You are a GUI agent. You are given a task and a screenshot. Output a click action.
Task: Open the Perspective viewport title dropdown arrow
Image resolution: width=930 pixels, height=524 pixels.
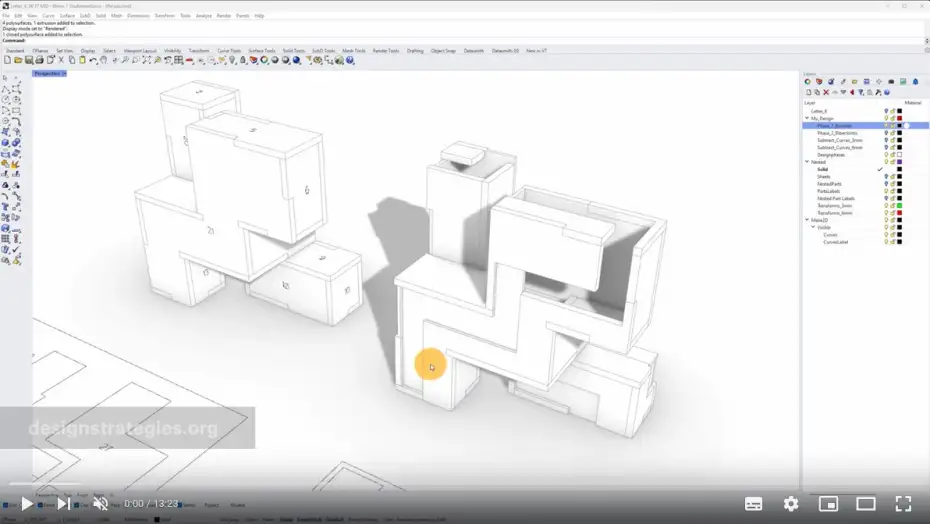[x=64, y=74]
